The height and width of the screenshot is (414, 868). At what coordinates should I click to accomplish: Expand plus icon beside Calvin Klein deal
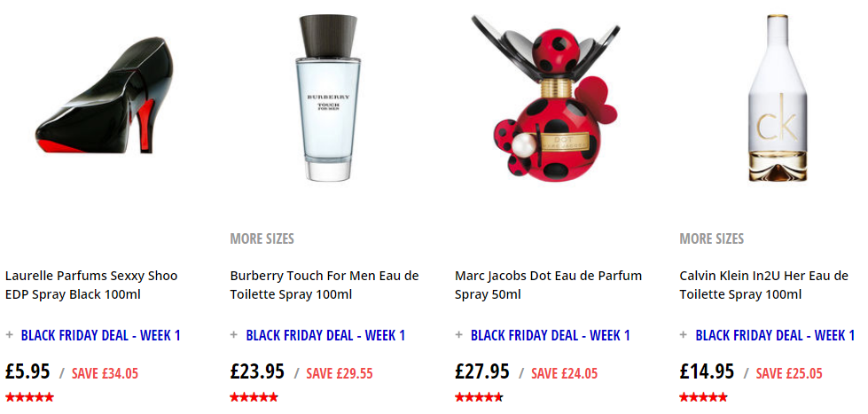(x=684, y=335)
